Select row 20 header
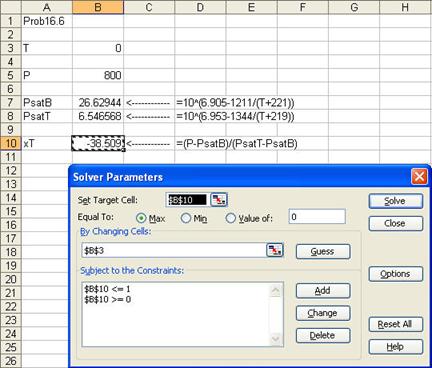The height and width of the screenshot is (368, 432). [11, 279]
